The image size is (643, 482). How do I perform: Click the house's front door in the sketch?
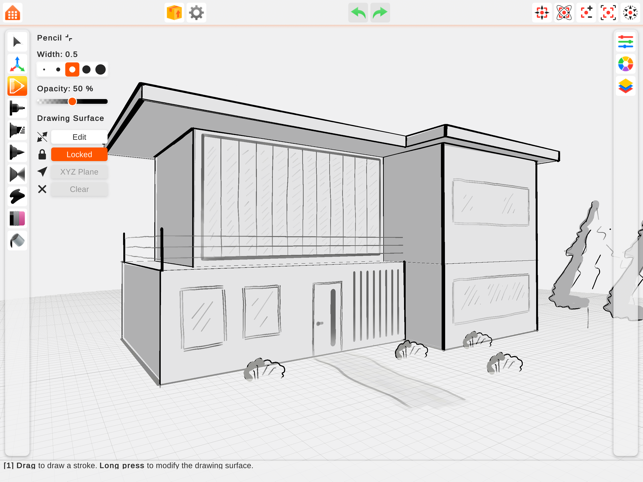pos(327,317)
